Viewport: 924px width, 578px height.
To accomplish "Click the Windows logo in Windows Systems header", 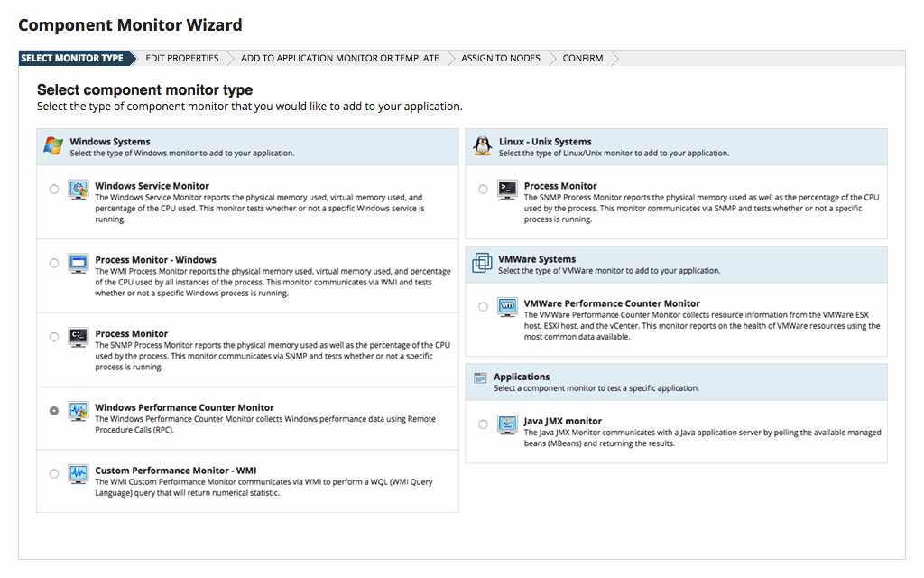I will [x=52, y=144].
